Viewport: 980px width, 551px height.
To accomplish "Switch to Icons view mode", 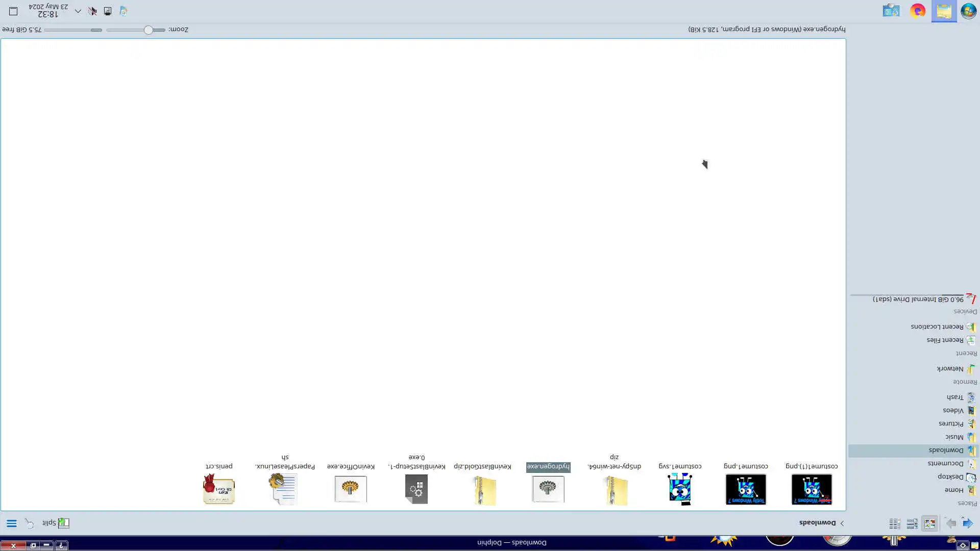I will pyautogui.click(x=929, y=523).
